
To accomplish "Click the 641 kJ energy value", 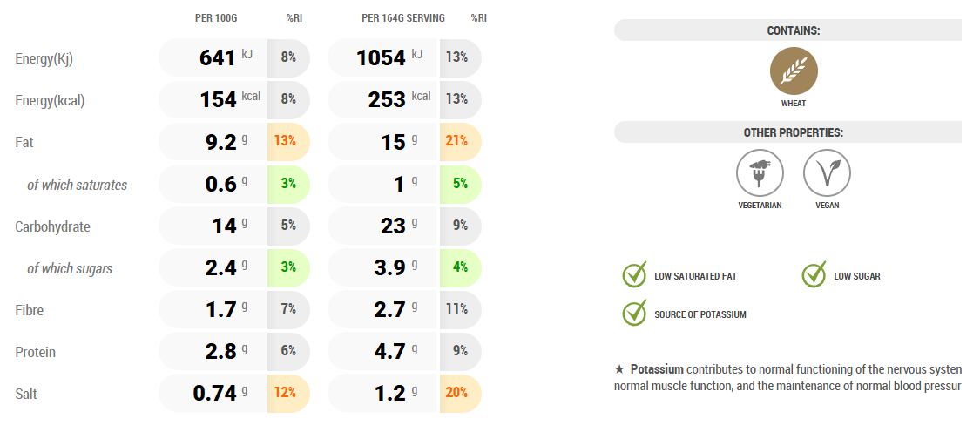I will 218,58.
